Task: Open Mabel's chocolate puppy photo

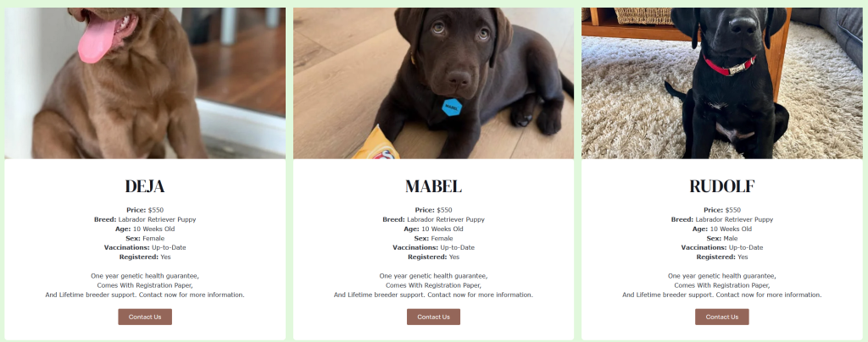Action: pyautogui.click(x=433, y=83)
